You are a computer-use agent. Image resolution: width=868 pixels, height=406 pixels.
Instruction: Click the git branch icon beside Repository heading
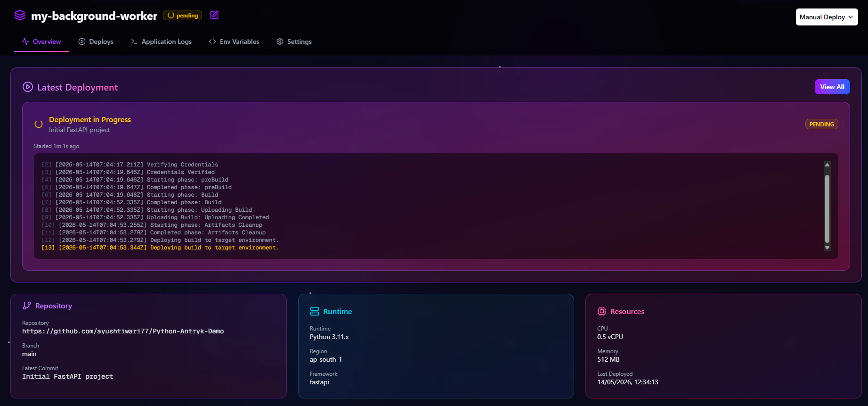click(x=27, y=306)
